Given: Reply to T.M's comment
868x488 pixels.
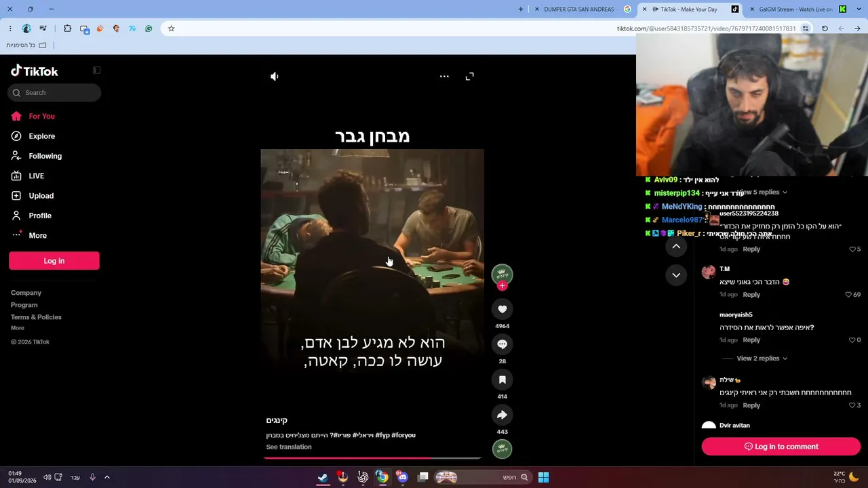Looking at the screenshot, I should 751,295.
